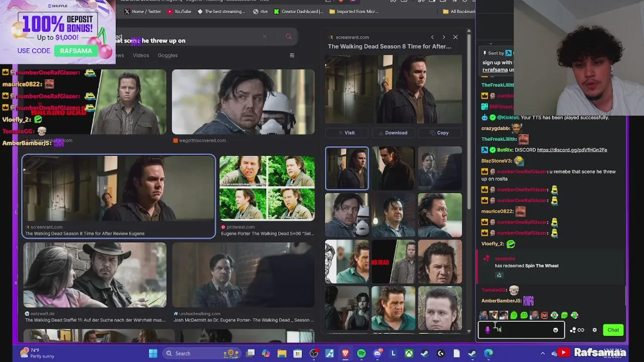Open the emoji picker in chat input
Image resolution: width=644 pixels, height=362 pixels.
tap(555, 330)
